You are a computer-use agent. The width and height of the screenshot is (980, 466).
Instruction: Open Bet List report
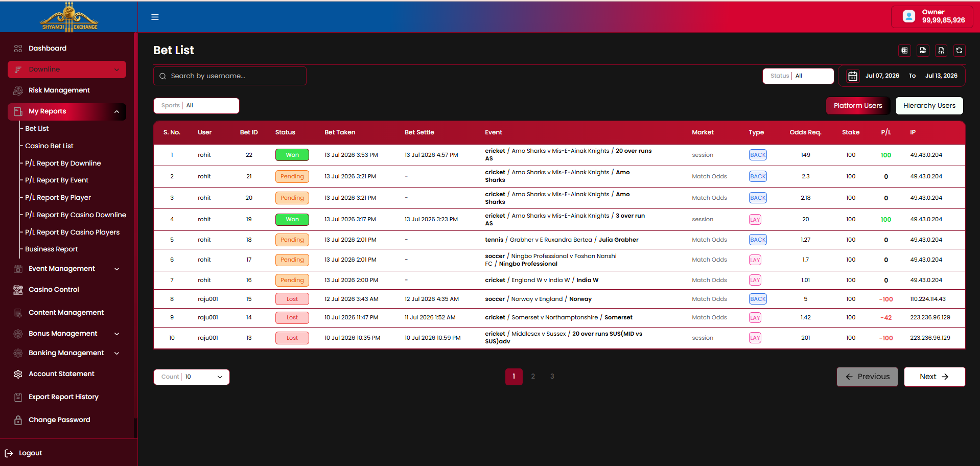[x=37, y=129]
